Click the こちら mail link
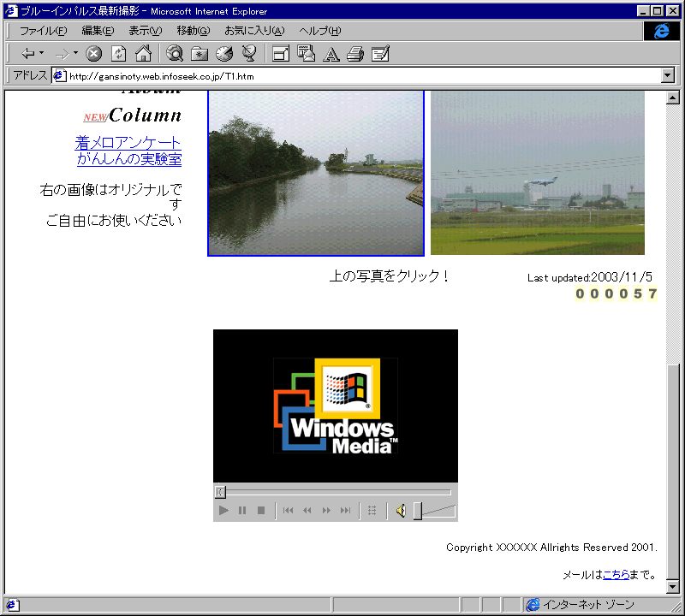685x616 pixels. coord(616,575)
